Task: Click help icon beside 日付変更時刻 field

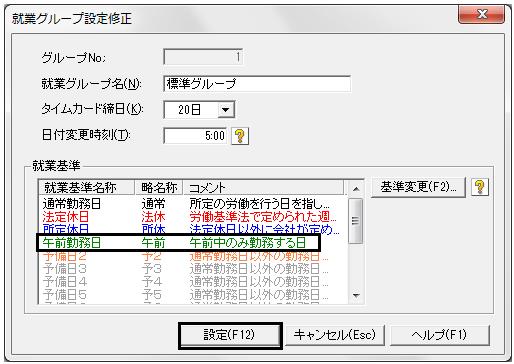Action: pyautogui.click(x=240, y=136)
